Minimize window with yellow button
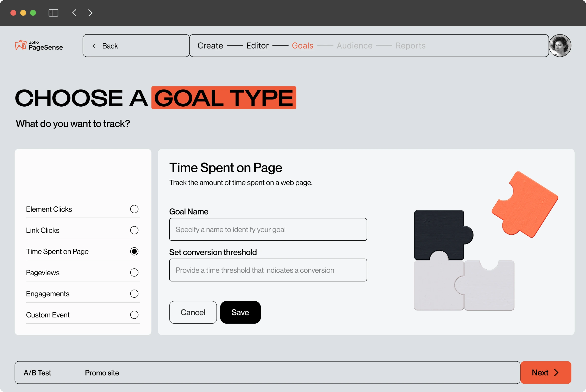586x392 pixels. tap(23, 13)
